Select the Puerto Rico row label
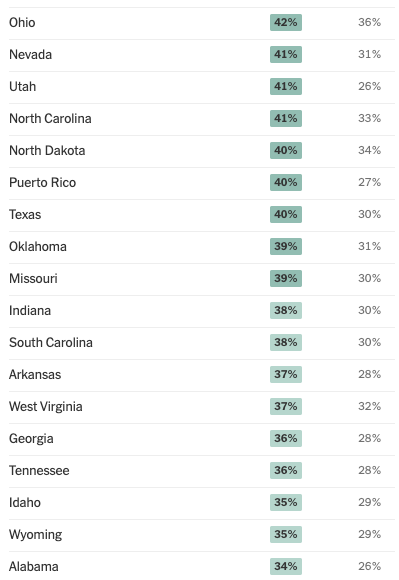This screenshot has width=399, height=580. 43,182
